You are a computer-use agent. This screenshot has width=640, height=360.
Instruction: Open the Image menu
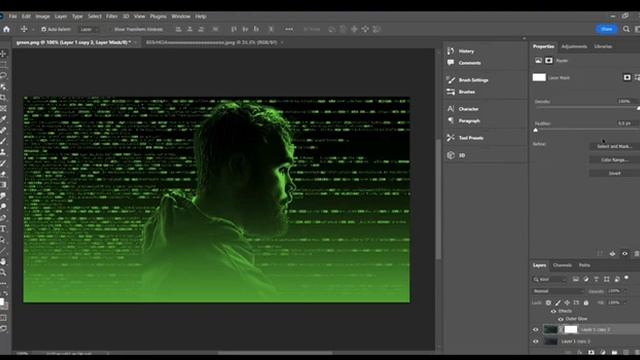tap(42, 16)
